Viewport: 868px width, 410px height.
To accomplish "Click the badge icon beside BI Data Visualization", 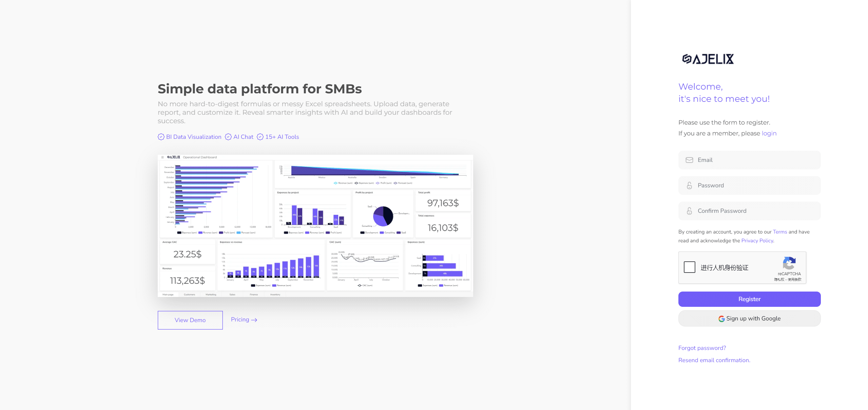I will [161, 137].
